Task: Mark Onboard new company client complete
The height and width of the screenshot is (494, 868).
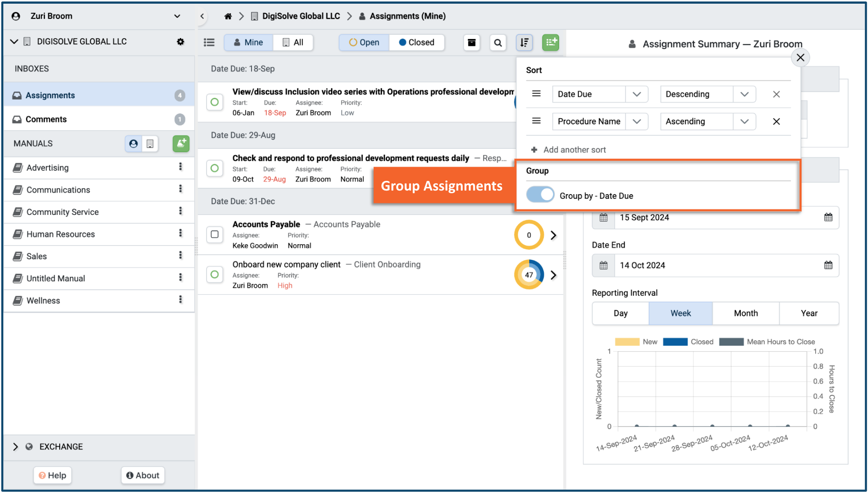Action: pos(214,275)
